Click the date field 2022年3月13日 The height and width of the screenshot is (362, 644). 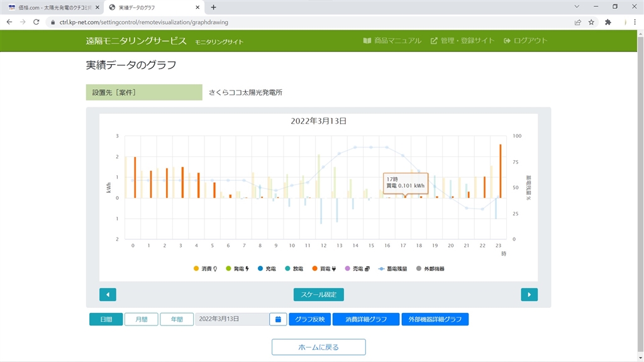click(232, 319)
